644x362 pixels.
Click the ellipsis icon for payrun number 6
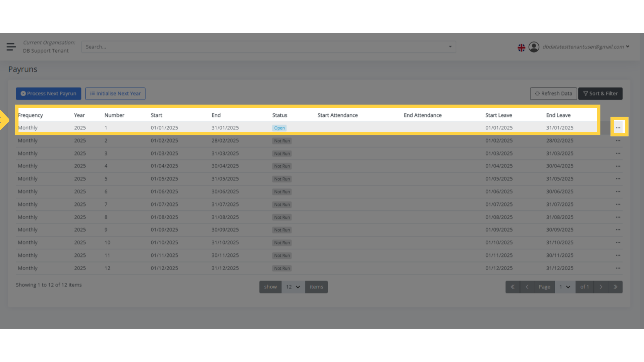click(618, 191)
